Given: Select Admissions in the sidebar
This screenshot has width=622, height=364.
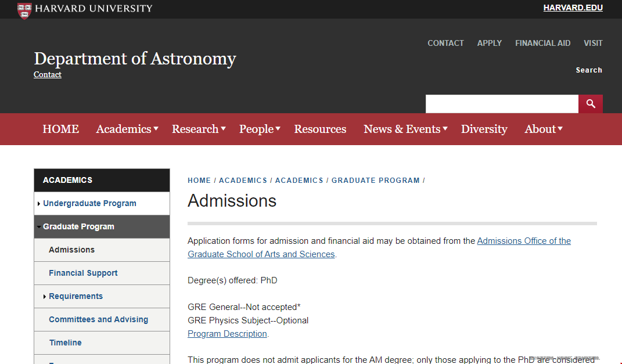Looking at the screenshot, I should tap(72, 250).
